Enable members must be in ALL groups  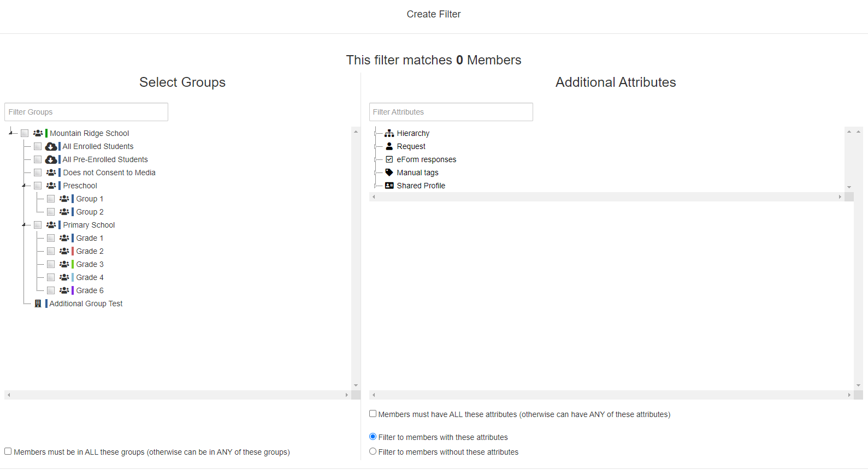[8, 451]
